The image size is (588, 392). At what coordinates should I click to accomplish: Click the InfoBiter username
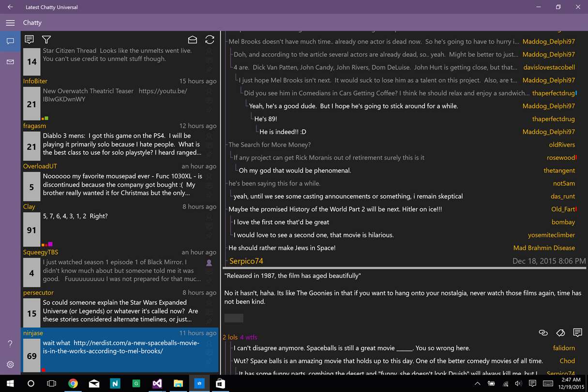(35, 81)
